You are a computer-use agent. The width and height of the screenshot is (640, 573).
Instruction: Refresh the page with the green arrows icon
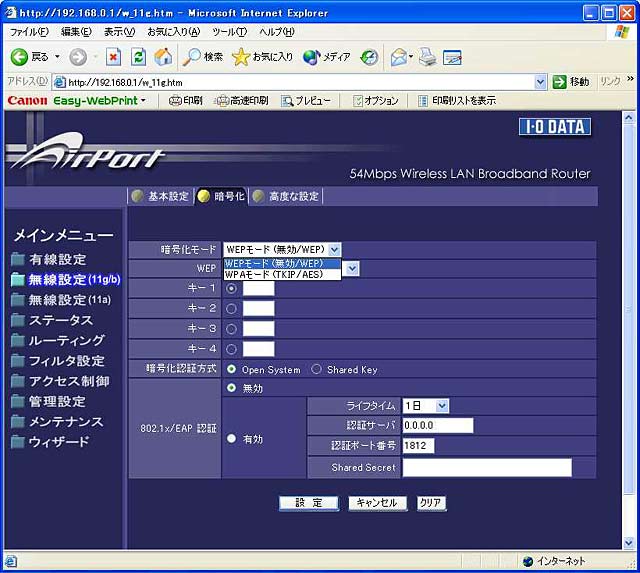[138, 57]
